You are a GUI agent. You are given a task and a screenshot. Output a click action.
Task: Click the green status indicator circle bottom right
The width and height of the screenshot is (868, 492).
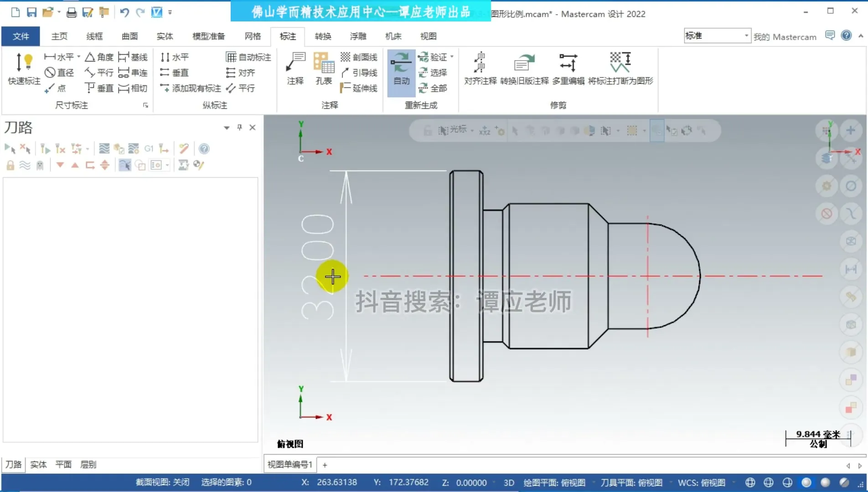(807, 482)
